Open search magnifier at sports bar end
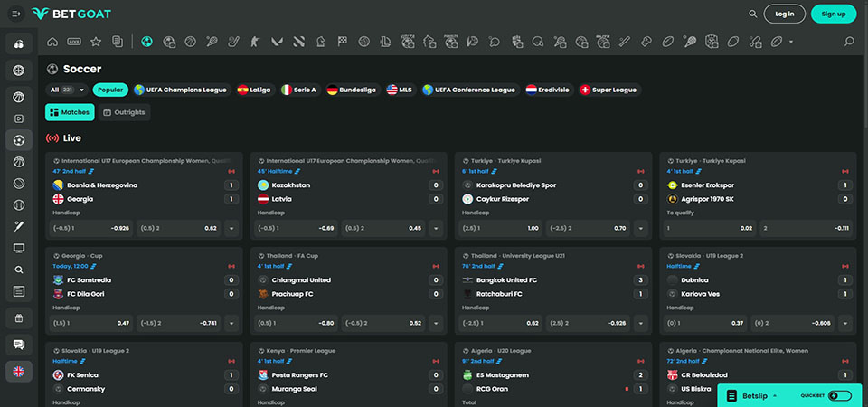This screenshot has height=407, width=868. point(849,42)
